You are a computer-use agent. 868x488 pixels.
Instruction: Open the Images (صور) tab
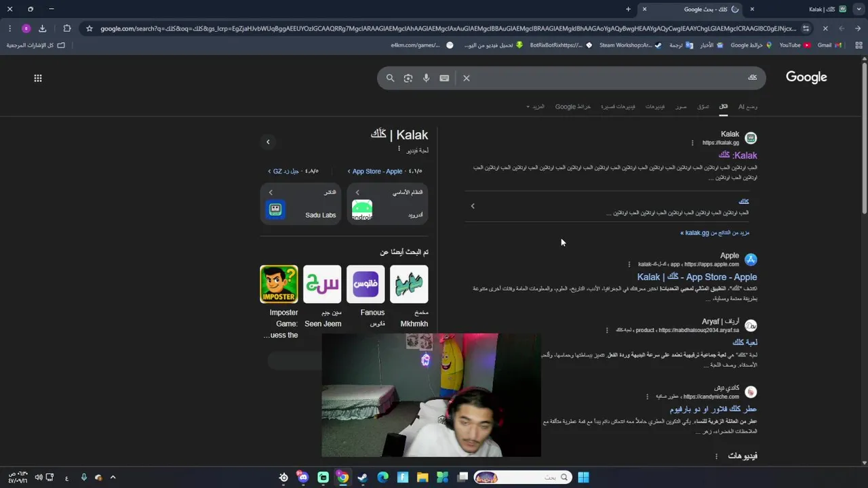[681, 106]
